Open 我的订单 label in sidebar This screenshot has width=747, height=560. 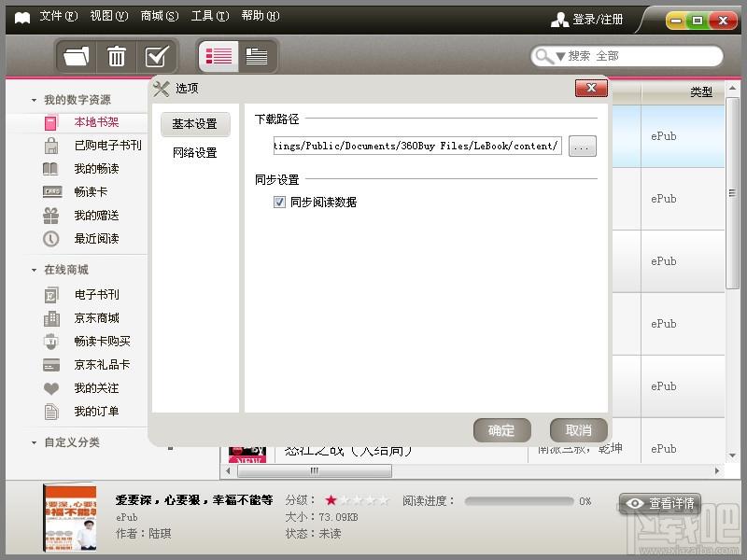[x=96, y=412]
